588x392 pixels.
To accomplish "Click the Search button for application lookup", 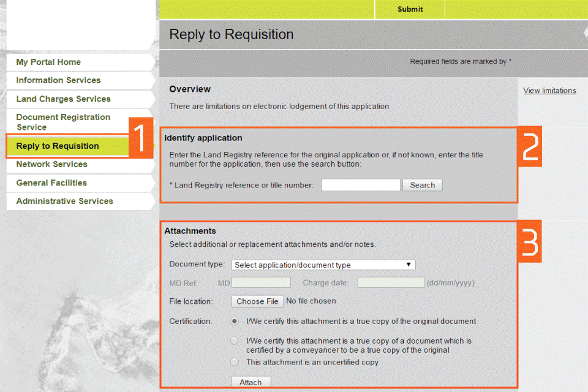I will 422,185.
